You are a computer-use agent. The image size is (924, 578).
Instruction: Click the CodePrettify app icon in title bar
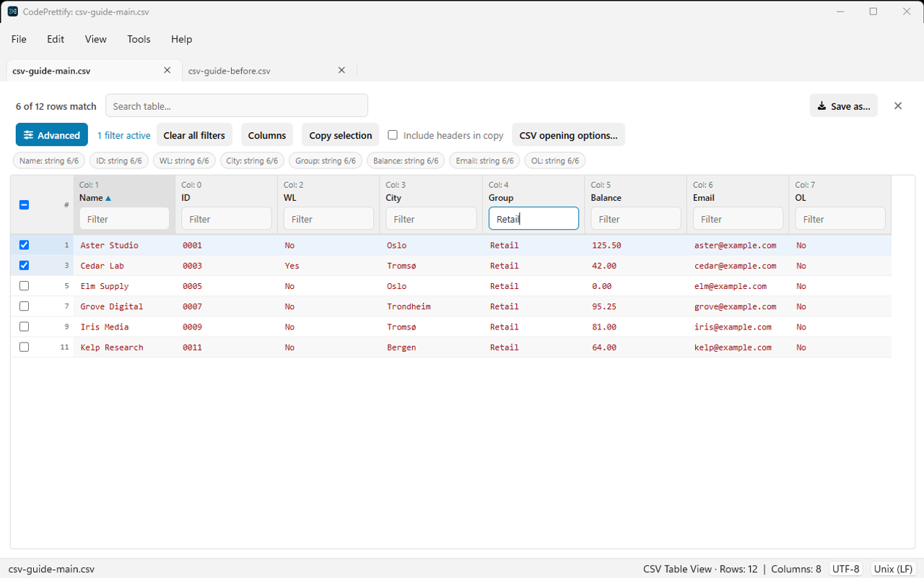click(12, 12)
